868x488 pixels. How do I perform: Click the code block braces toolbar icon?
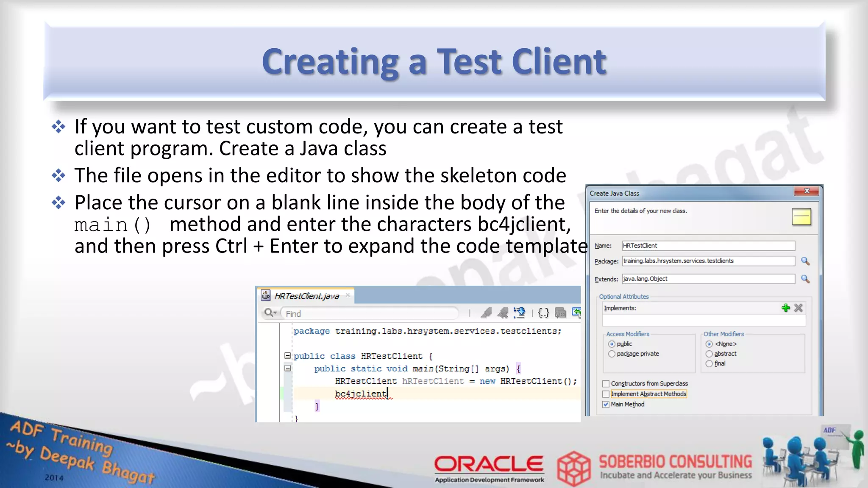click(543, 313)
